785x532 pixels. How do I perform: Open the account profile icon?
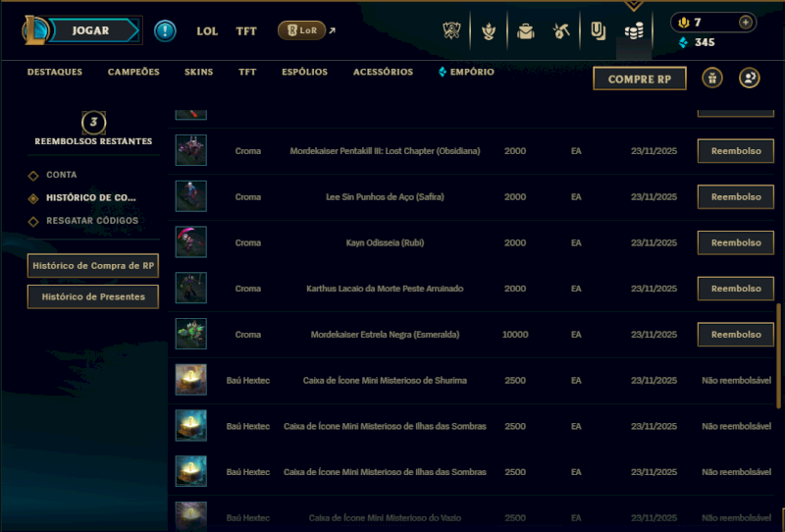(749, 79)
